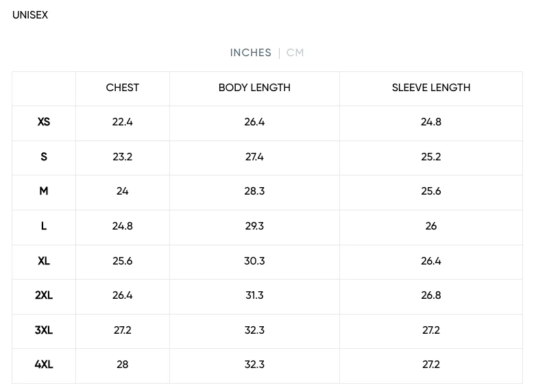Click the L sleeve length value 26
This screenshot has height=392, width=536.
tap(431, 226)
